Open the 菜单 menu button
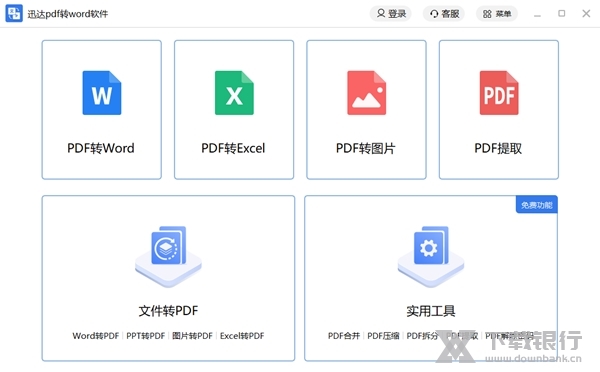 coord(497,14)
